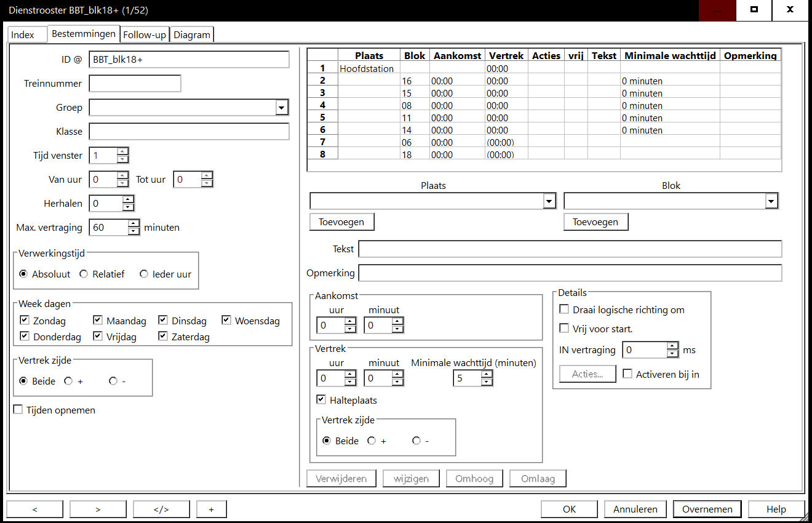Screen dimensions: 812x523
Task: Toggle the Woensdag weekday checkbox
Action: tap(226, 321)
